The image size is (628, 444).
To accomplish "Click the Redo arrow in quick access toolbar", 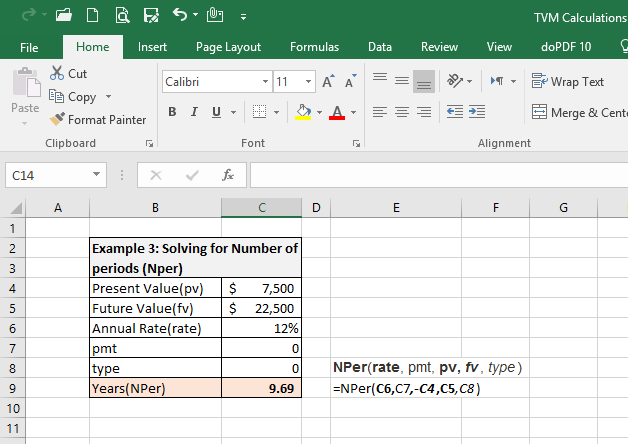I will coord(29,15).
